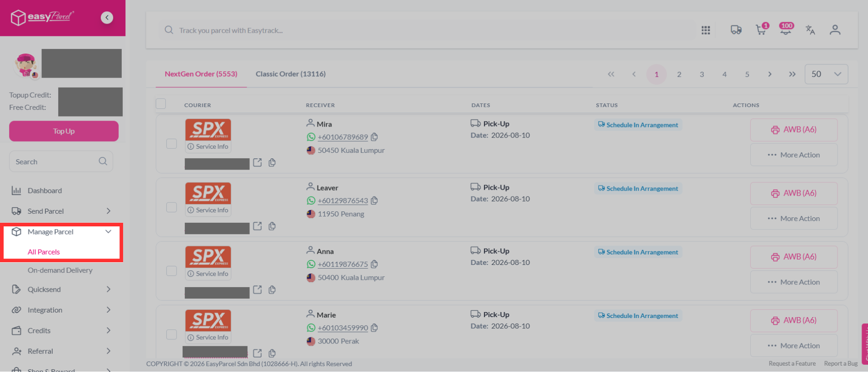Viewport: 868px width, 372px height.
Task: Tick the select-all checkbox in table header
Action: [x=161, y=104]
